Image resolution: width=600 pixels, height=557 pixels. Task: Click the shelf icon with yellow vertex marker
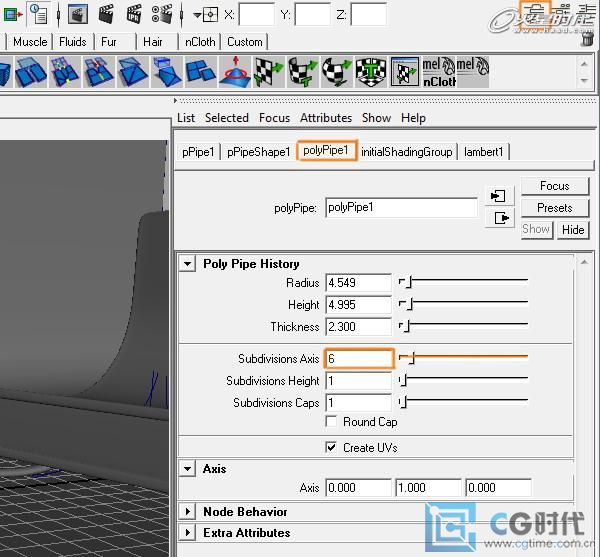pos(64,72)
